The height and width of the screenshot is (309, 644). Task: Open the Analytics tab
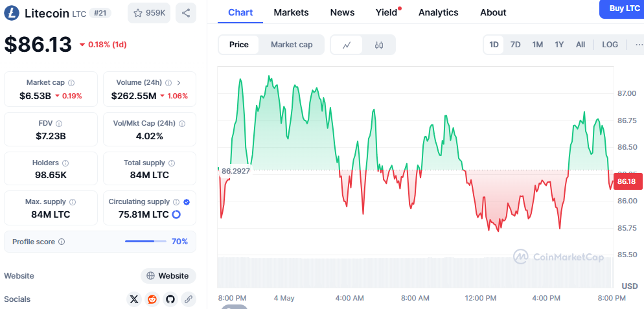[x=438, y=12]
